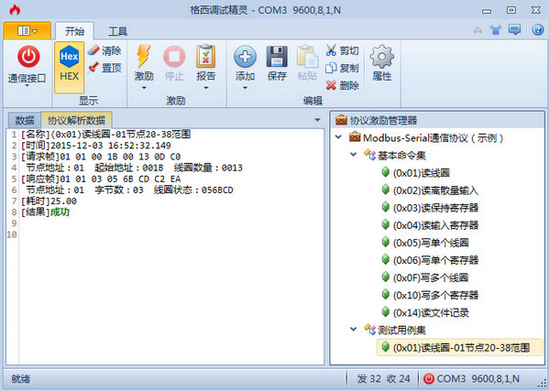Viewport: 550px width, 391px height.
Task: Toggle the HEX display button
Action: pos(69,67)
